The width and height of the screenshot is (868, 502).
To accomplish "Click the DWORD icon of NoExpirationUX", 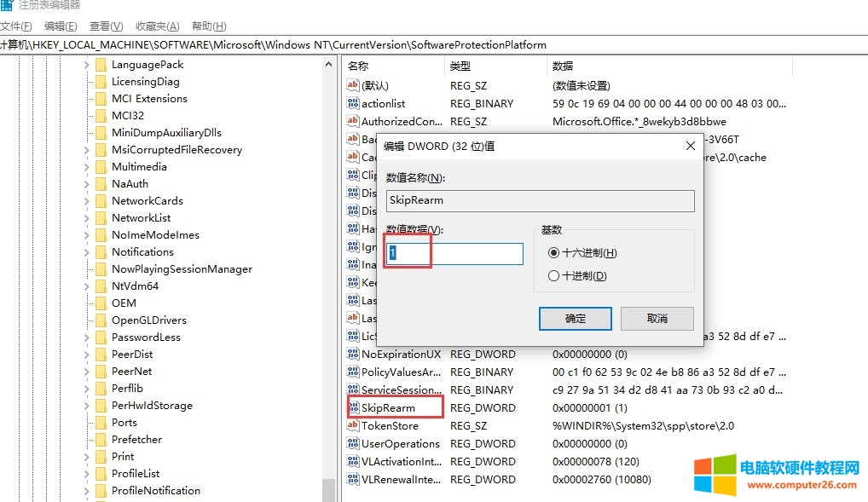I will click(353, 354).
